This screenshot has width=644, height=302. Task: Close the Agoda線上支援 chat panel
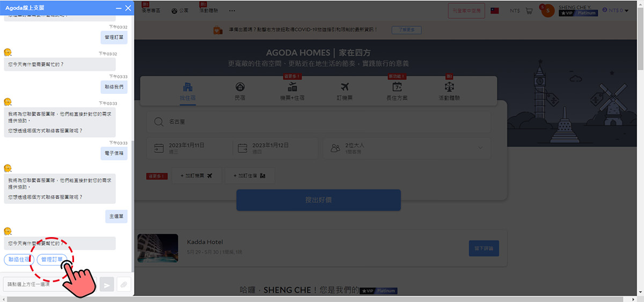tap(128, 8)
